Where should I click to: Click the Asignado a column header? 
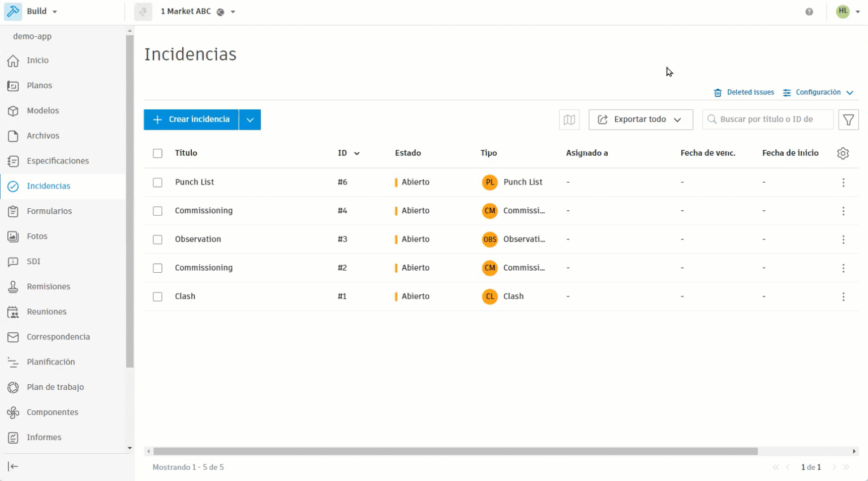click(587, 153)
